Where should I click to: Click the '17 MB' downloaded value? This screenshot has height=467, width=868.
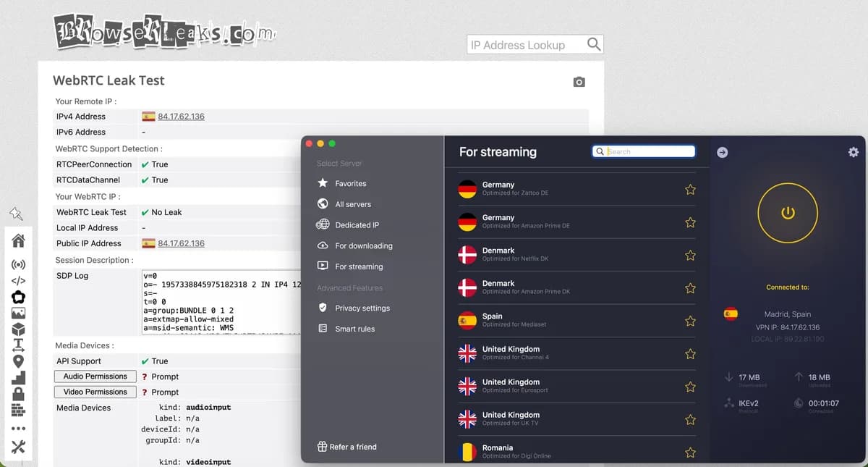pyautogui.click(x=749, y=377)
